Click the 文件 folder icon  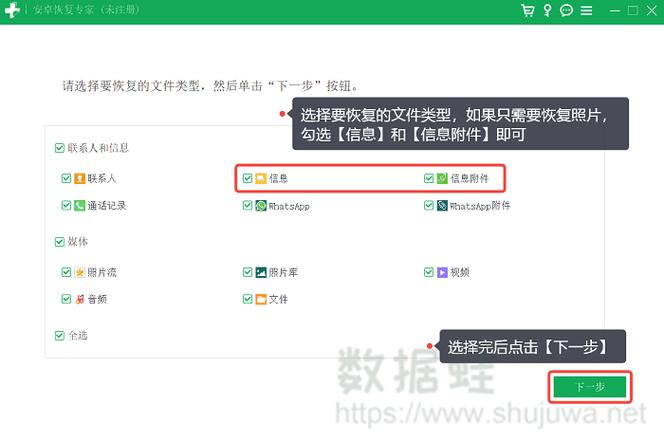pos(261,299)
